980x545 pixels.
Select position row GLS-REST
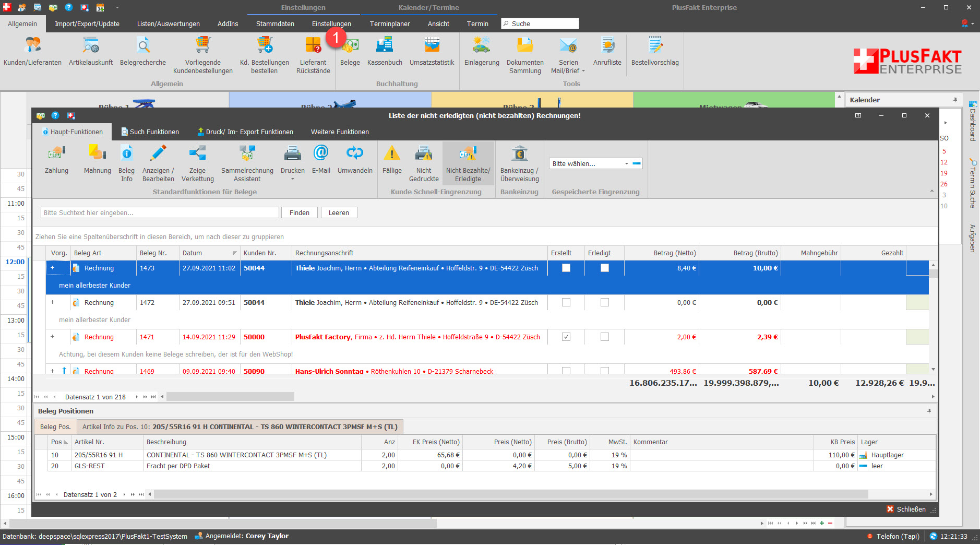point(485,466)
